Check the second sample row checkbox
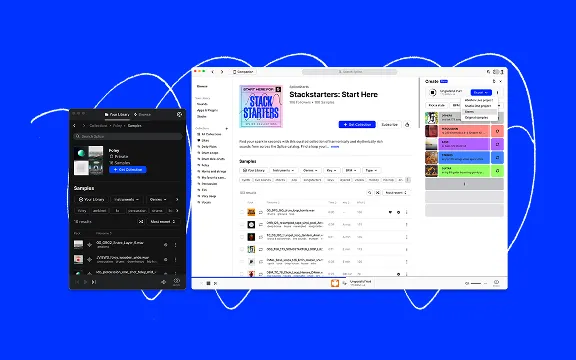 (x=242, y=224)
